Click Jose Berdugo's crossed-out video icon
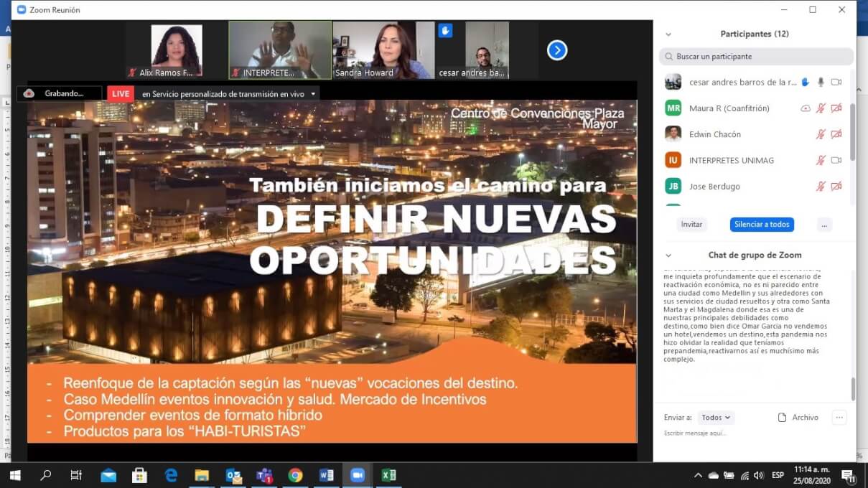Image resolution: width=868 pixels, height=488 pixels. pyautogui.click(x=836, y=186)
